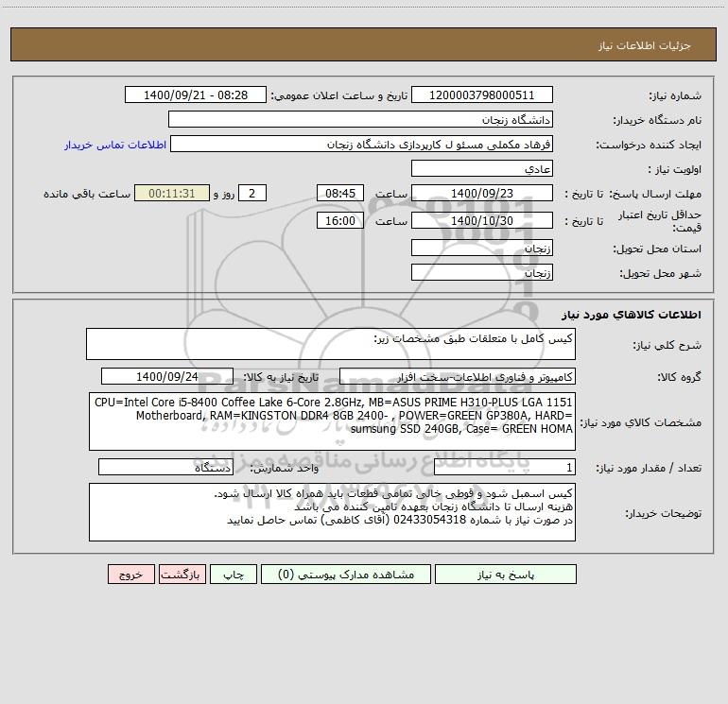This screenshot has width=728, height=704.
Task: Click the buyer notes text box
Action: click(x=332, y=512)
